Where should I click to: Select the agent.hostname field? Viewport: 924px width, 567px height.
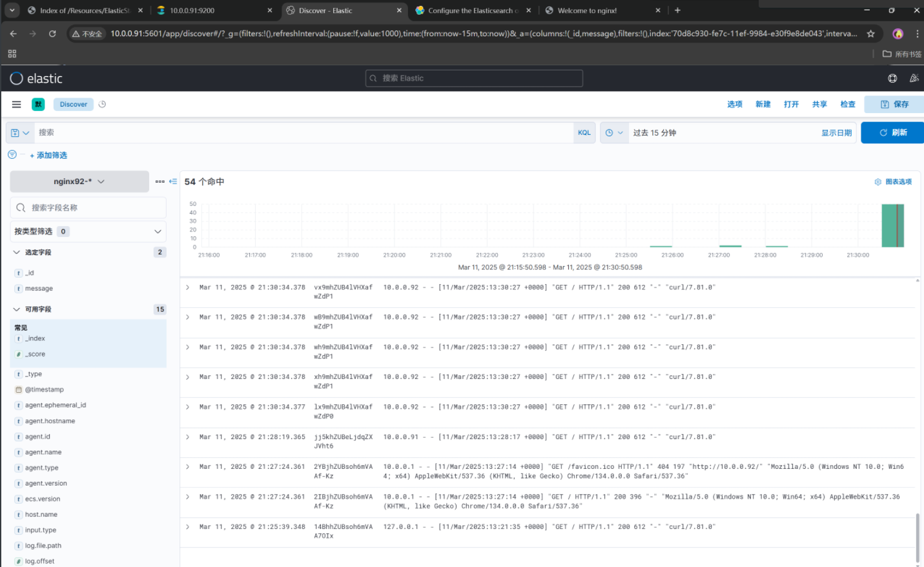[x=50, y=421]
